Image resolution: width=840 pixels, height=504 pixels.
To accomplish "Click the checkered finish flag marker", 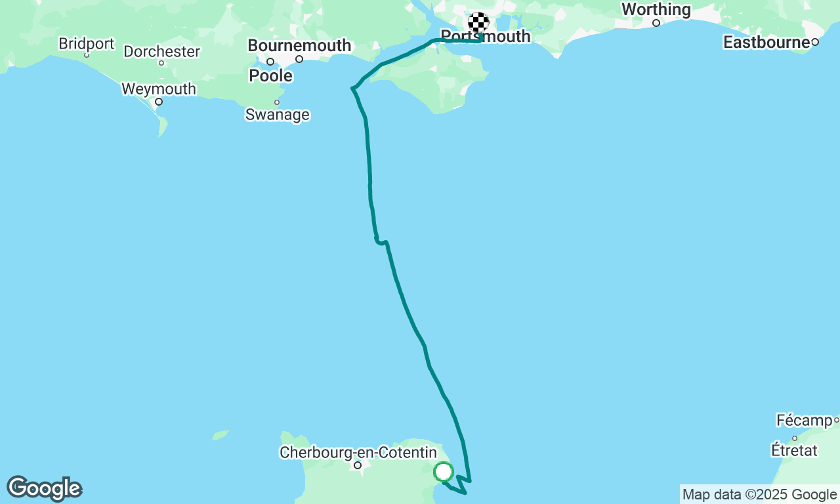I will pos(478,22).
